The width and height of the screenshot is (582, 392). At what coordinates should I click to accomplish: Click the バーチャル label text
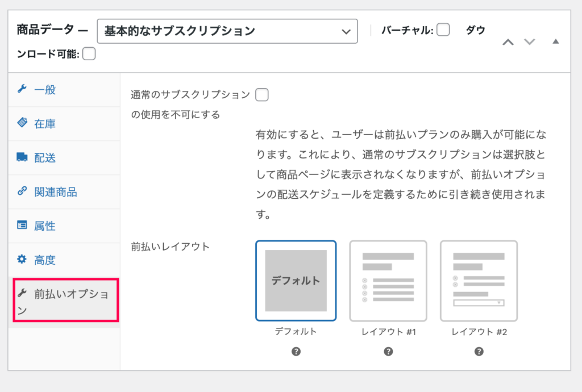tap(407, 30)
